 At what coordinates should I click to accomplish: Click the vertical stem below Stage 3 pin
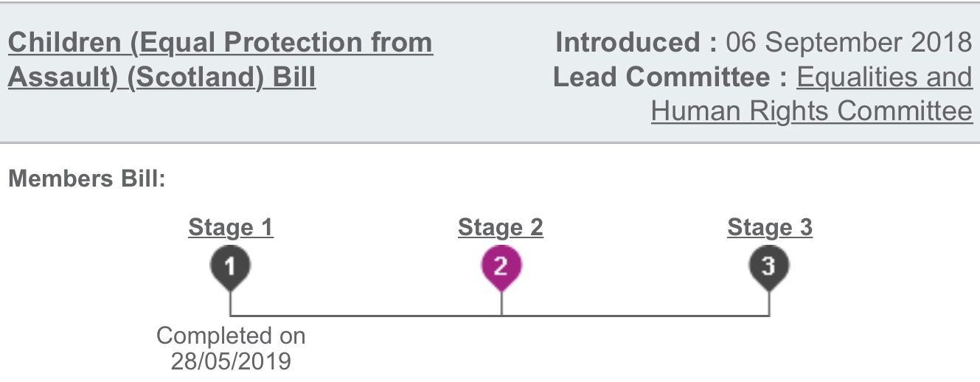[770, 302]
